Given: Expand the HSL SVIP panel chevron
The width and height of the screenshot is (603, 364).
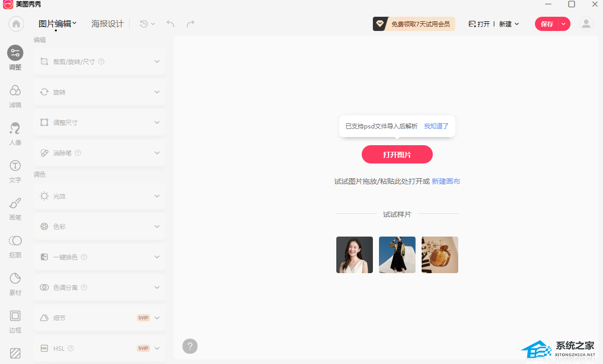Looking at the screenshot, I should pos(157,348).
